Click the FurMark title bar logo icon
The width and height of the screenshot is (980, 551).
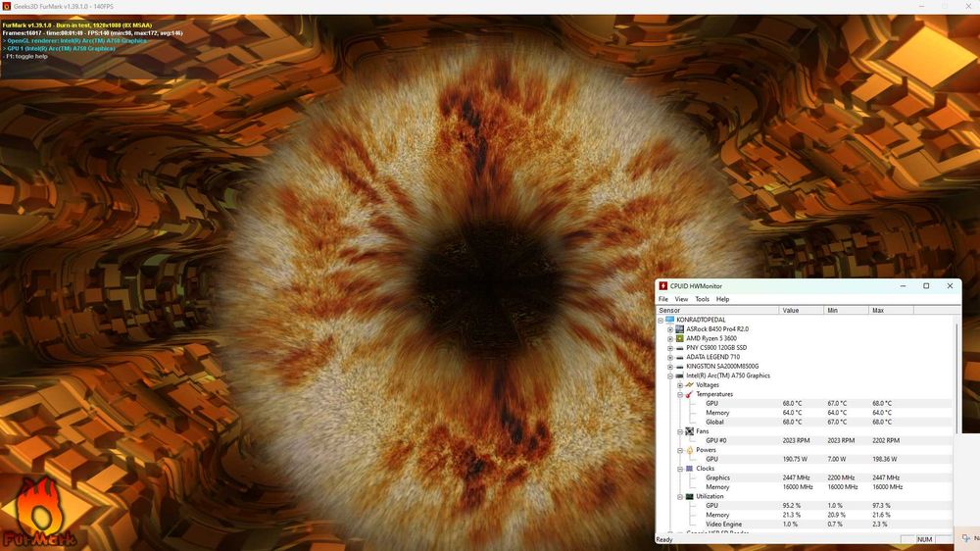click(x=6, y=6)
